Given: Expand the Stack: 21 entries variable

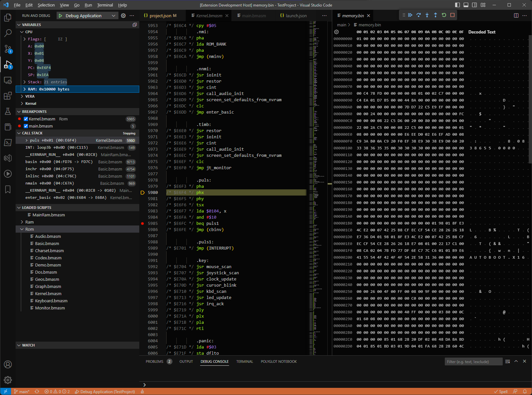Looking at the screenshot, I should click(24, 82).
